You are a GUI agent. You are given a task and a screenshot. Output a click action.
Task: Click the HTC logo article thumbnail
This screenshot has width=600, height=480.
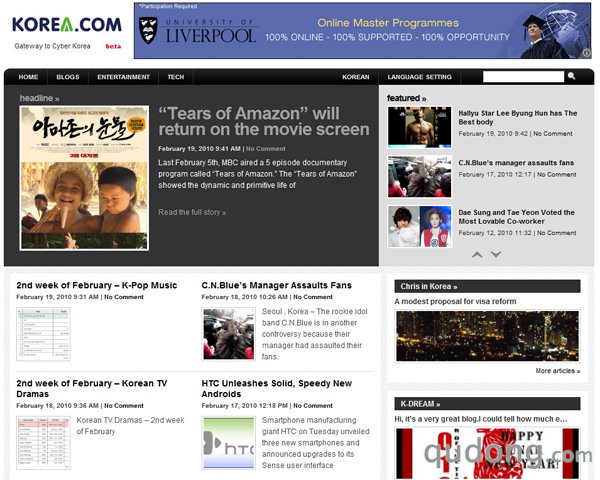click(229, 443)
